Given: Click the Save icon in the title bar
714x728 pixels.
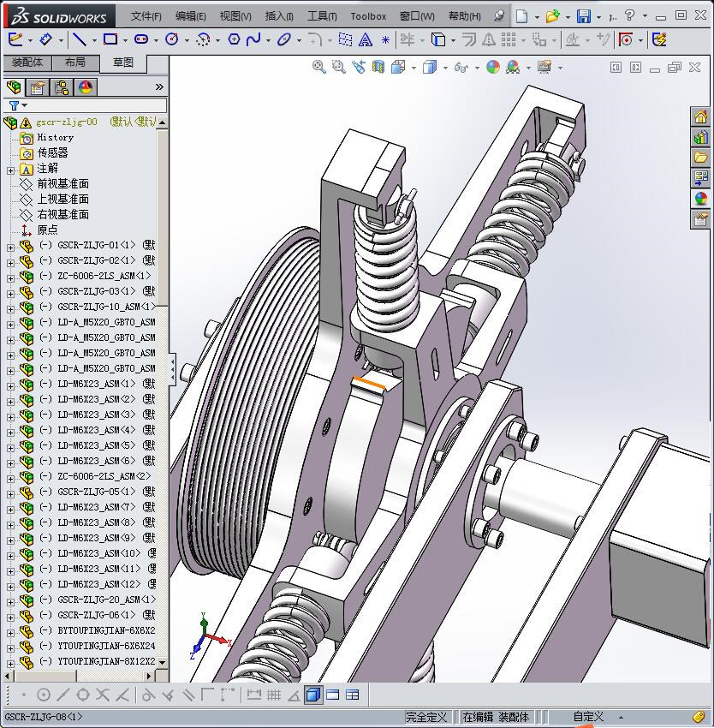Looking at the screenshot, I should [584, 16].
